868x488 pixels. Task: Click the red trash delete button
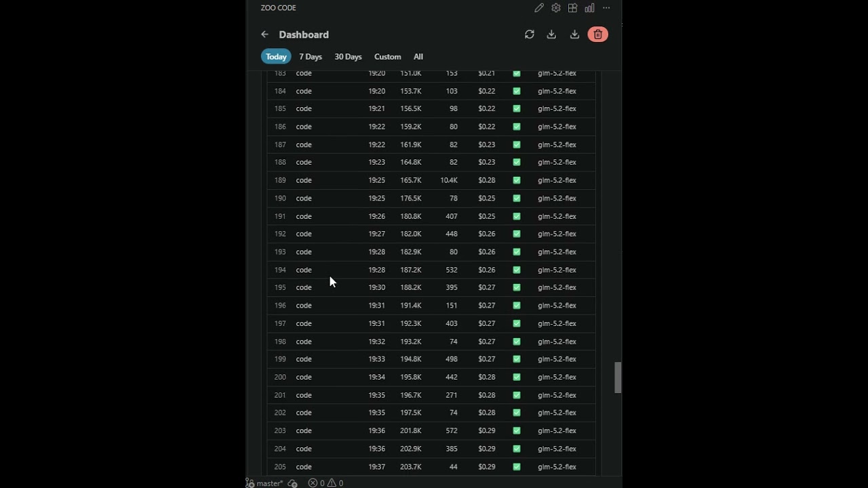[x=597, y=35]
